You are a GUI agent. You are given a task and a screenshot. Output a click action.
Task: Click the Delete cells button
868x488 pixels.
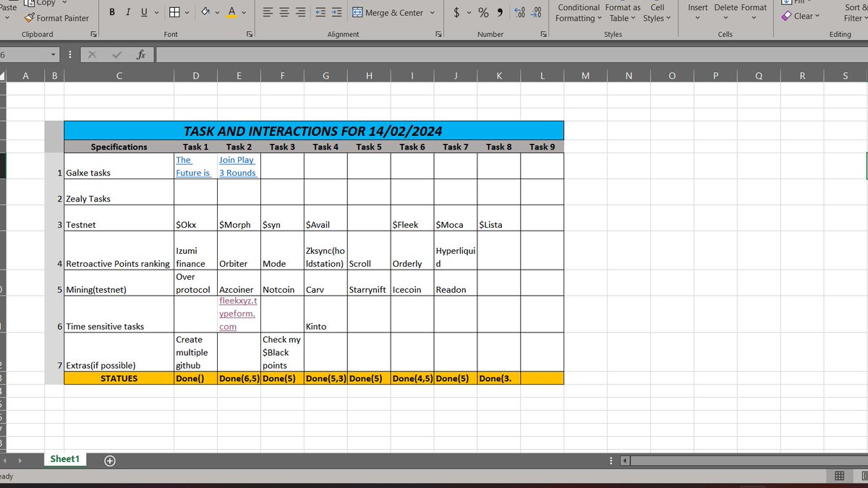point(726,12)
